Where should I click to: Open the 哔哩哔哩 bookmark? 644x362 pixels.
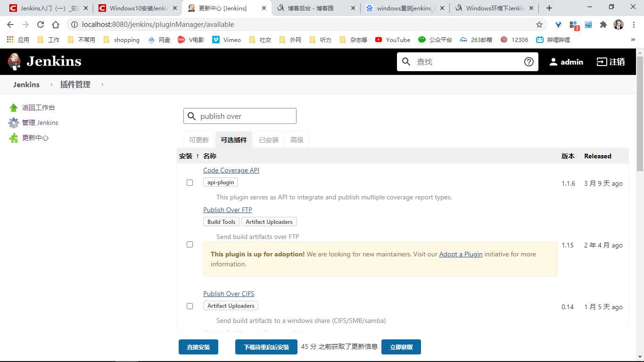point(553,40)
